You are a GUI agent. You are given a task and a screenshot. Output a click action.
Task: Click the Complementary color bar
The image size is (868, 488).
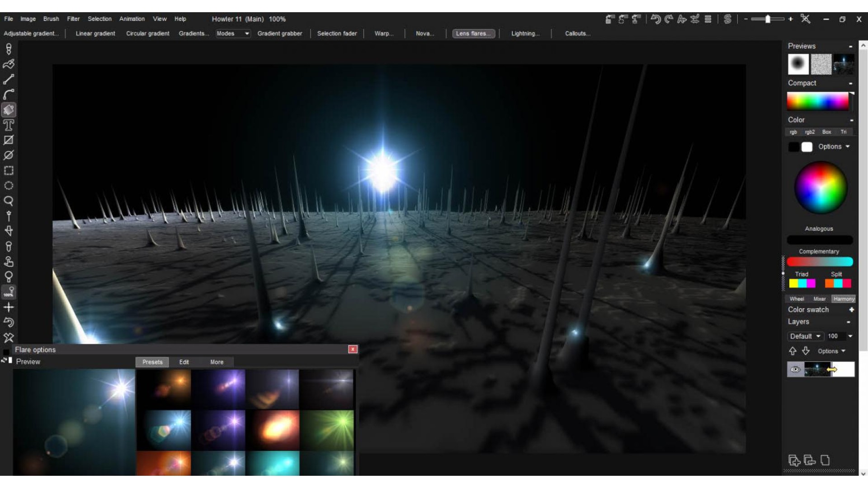[820, 262]
